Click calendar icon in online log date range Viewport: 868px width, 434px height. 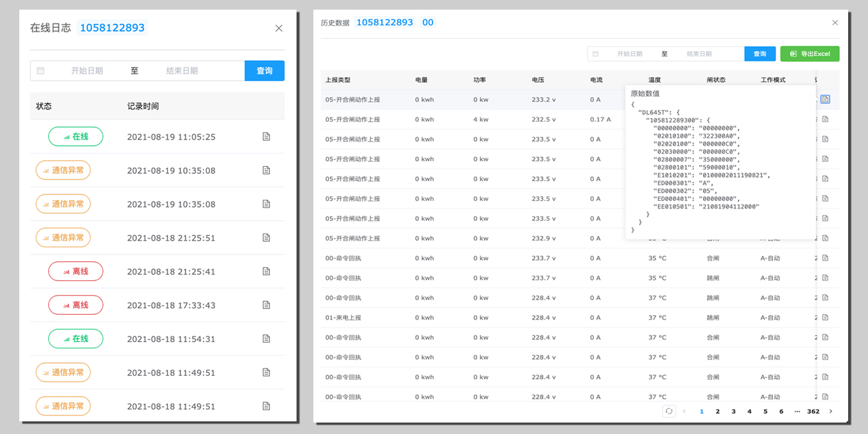click(x=41, y=70)
